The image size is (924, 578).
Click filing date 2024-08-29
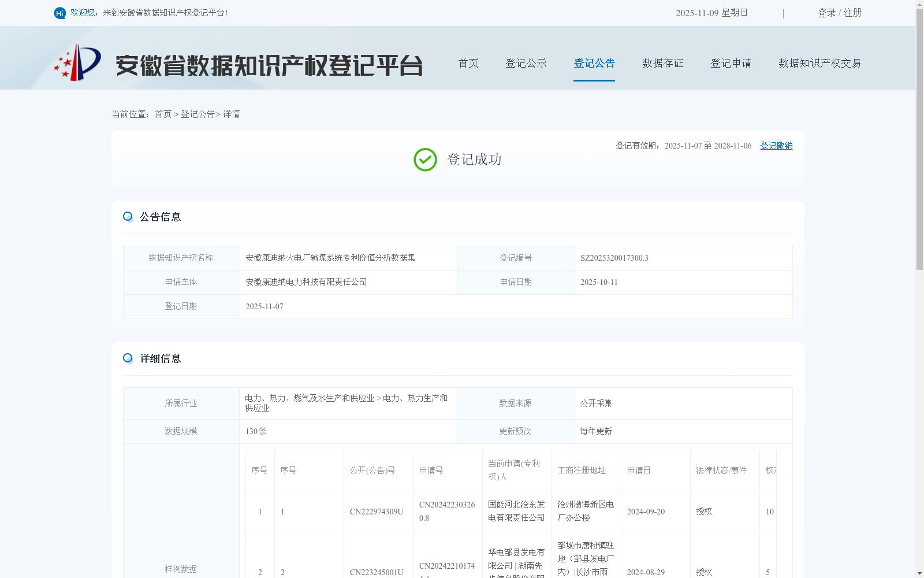click(646, 572)
